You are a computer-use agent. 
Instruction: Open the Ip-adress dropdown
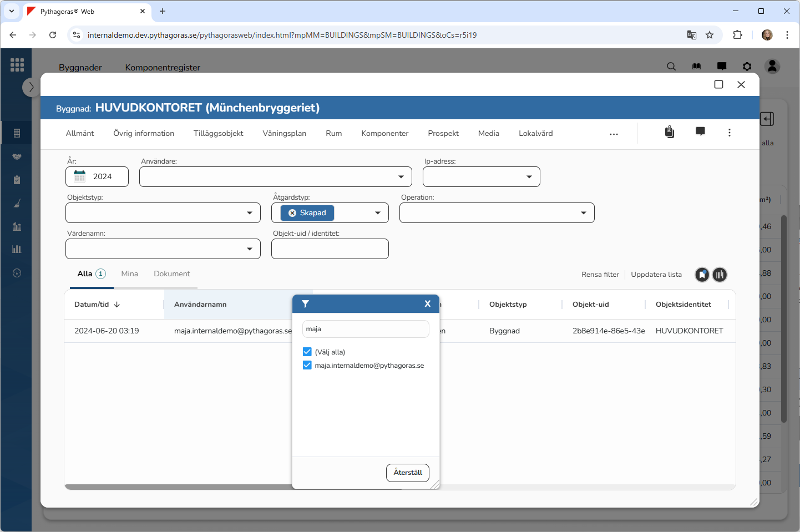pyautogui.click(x=529, y=177)
